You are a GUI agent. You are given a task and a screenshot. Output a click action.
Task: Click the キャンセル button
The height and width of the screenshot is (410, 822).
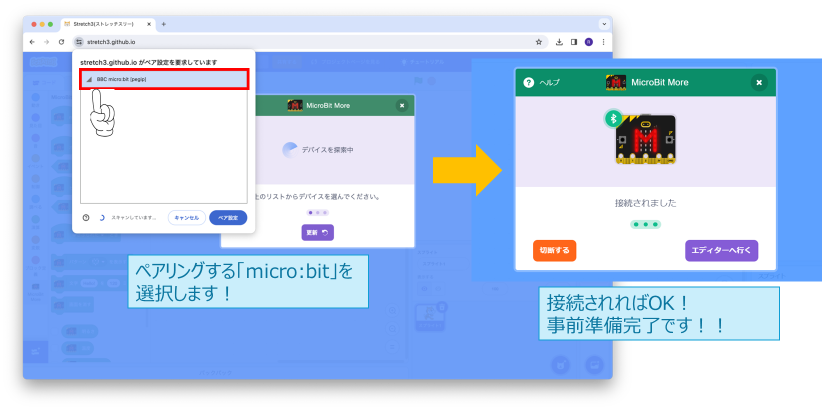(187, 218)
